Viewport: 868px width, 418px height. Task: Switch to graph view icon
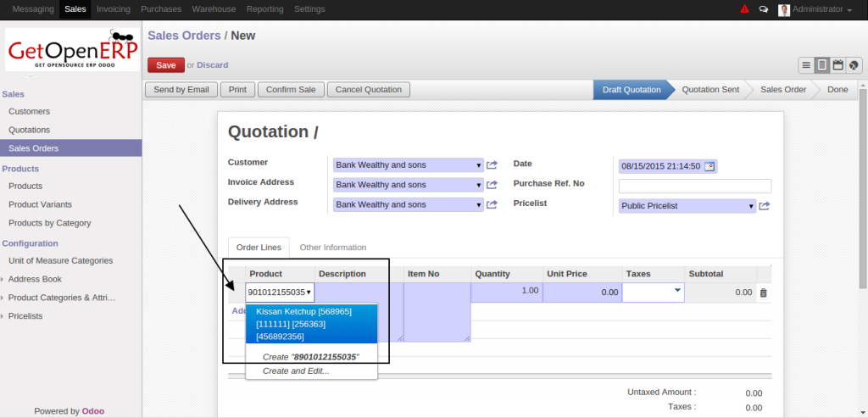coord(854,65)
